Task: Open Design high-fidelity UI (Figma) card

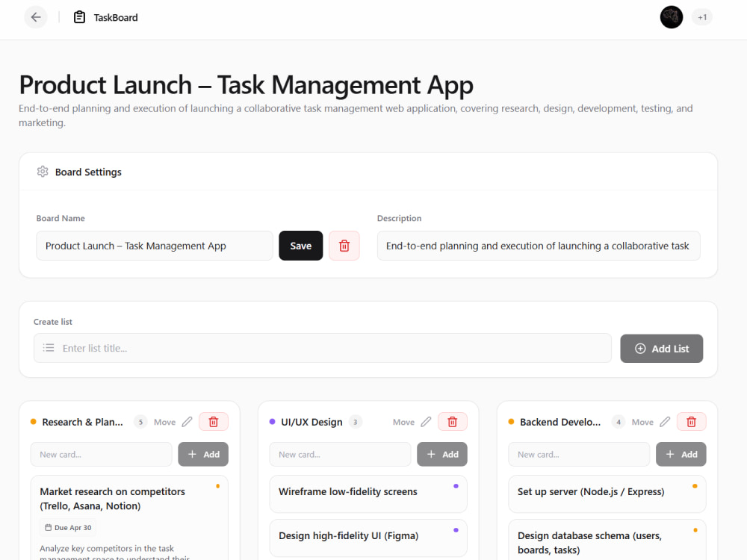Action: click(x=368, y=538)
